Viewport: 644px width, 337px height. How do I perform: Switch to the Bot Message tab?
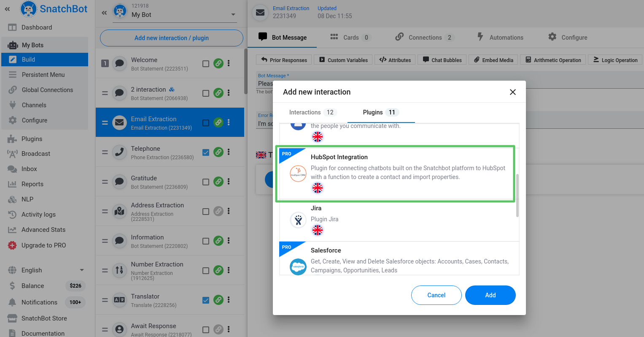(283, 37)
